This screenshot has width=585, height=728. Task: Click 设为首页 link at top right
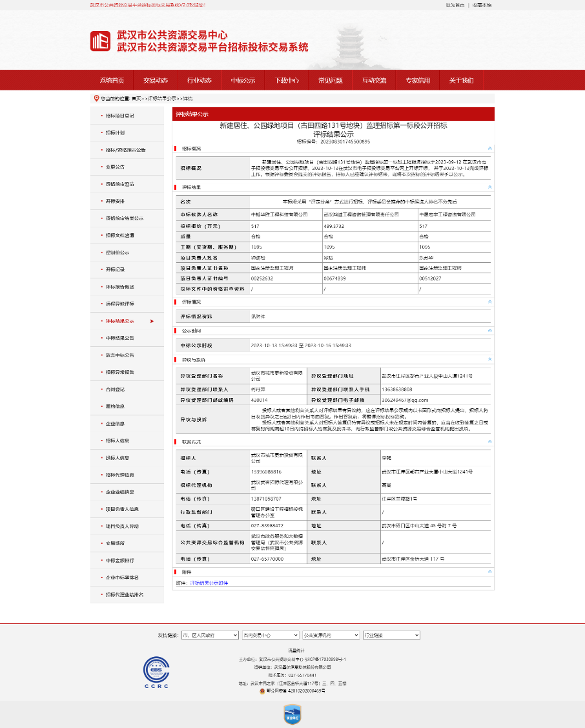tap(455, 5)
